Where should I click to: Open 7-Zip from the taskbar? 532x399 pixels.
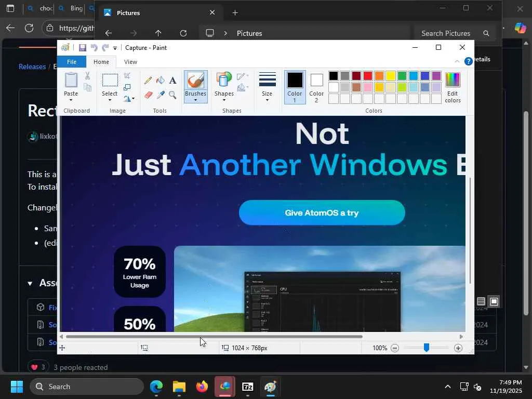point(248,387)
